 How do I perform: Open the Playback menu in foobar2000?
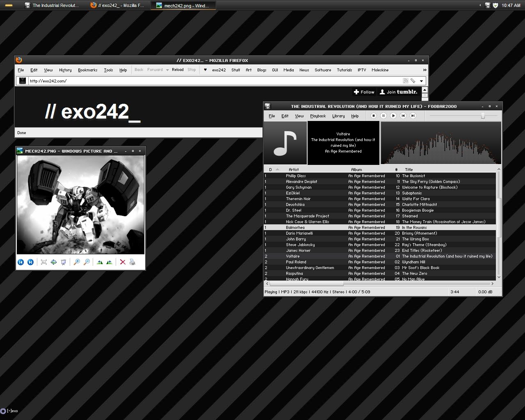(318, 116)
